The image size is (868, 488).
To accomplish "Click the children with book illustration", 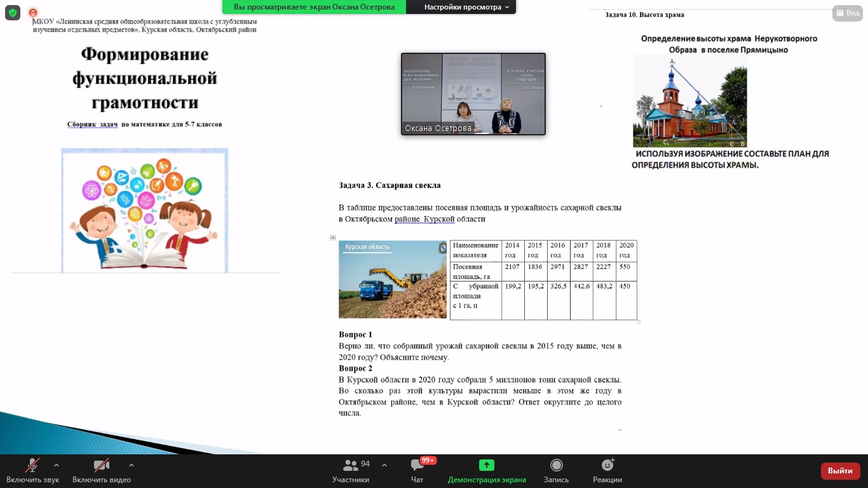I will pos(144,210).
